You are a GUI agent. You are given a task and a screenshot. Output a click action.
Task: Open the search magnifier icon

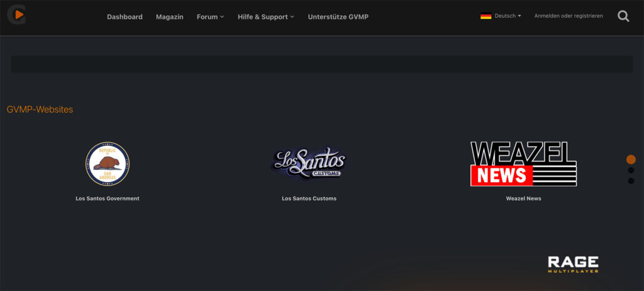point(623,16)
